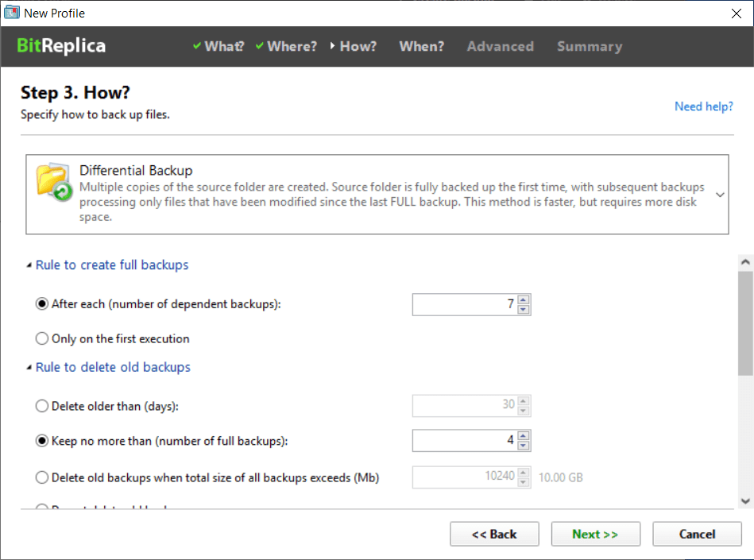Go to the When? step tab

pyautogui.click(x=422, y=46)
